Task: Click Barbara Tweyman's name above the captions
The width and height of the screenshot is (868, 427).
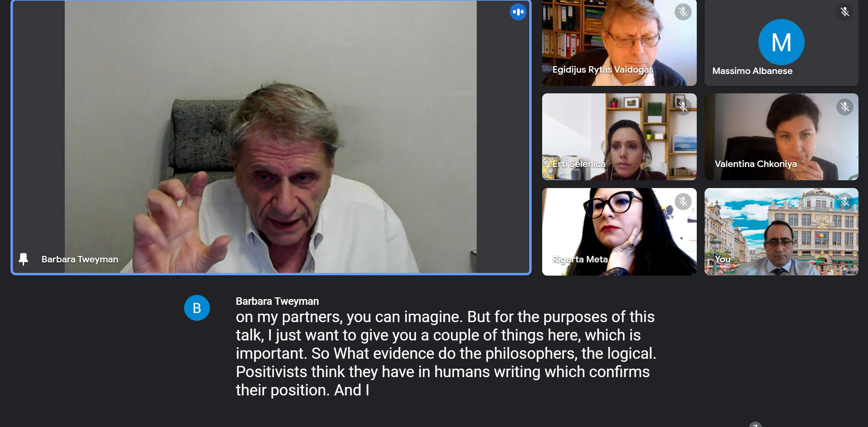Action: click(277, 301)
